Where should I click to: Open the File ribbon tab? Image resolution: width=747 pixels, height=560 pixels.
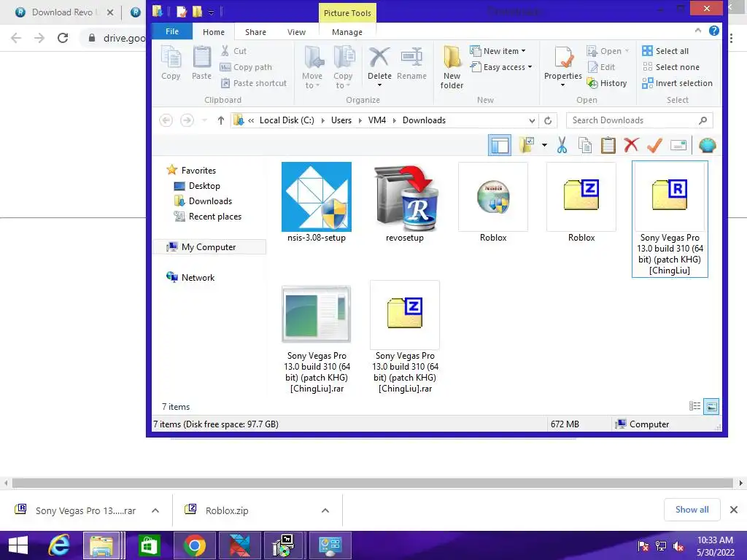(x=172, y=31)
